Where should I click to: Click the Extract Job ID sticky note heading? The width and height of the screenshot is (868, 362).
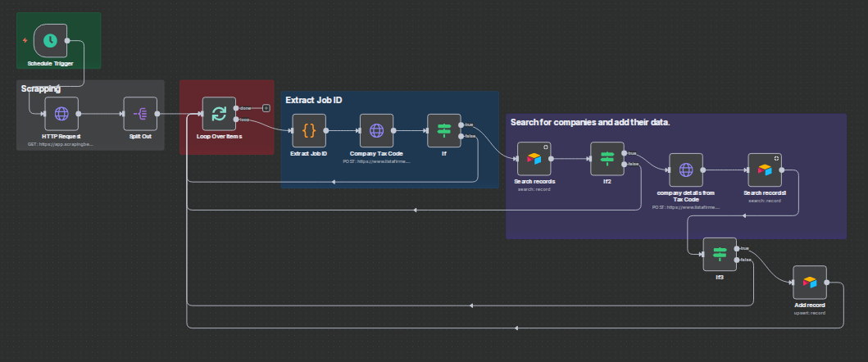(x=313, y=100)
